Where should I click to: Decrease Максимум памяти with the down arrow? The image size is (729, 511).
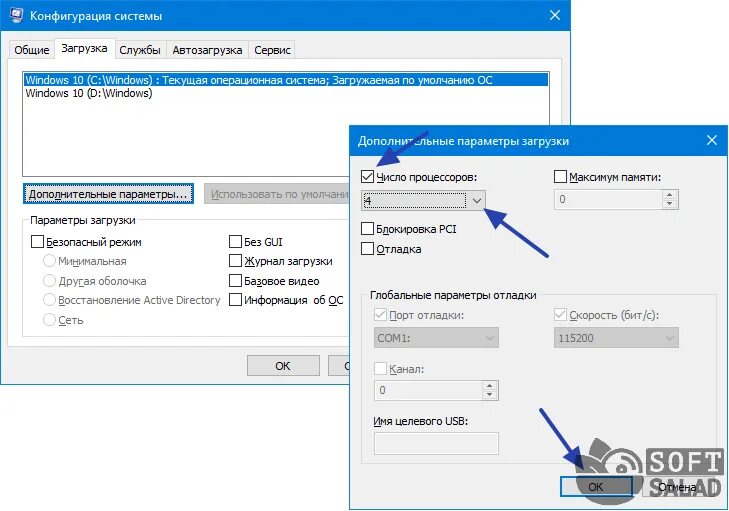[669, 204]
